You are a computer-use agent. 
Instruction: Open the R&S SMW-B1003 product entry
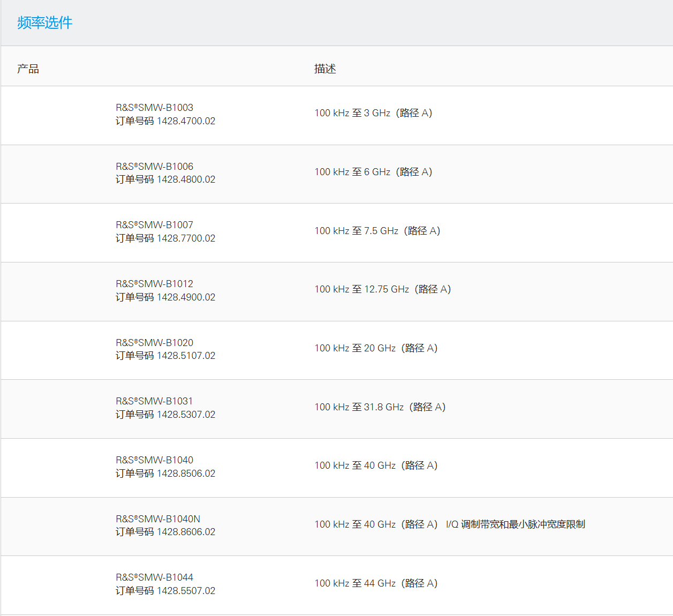pyautogui.click(x=154, y=108)
